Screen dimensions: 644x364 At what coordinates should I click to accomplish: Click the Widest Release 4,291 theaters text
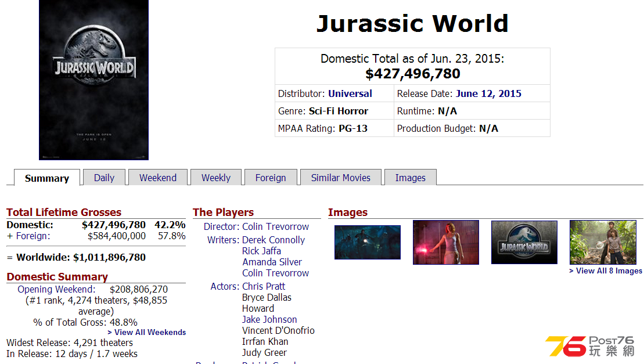[70, 343]
